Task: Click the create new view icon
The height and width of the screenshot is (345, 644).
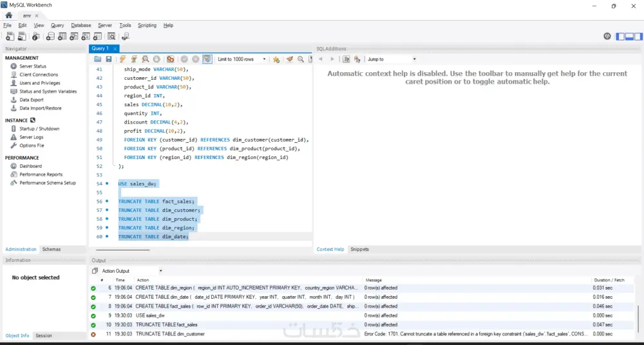Action: [74, 37]
